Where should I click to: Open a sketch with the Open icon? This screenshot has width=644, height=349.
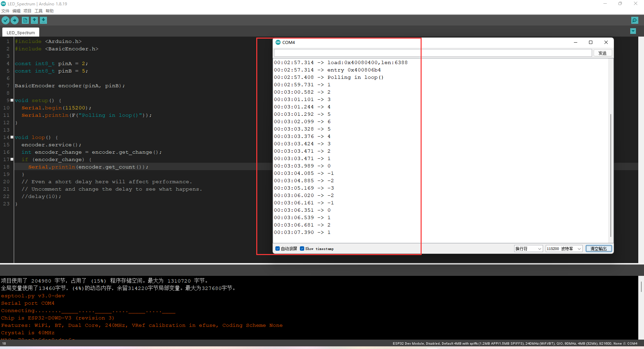pos(34,20)
